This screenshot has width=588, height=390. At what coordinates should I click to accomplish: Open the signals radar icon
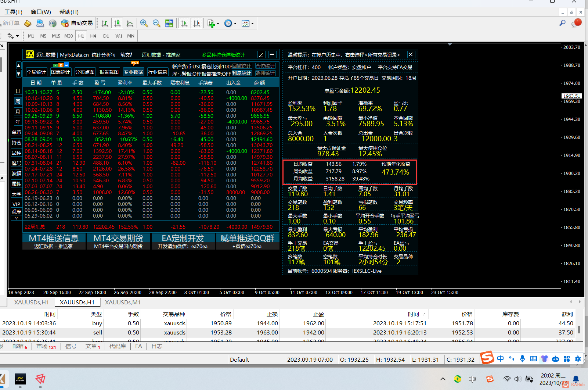coord(53,23)
